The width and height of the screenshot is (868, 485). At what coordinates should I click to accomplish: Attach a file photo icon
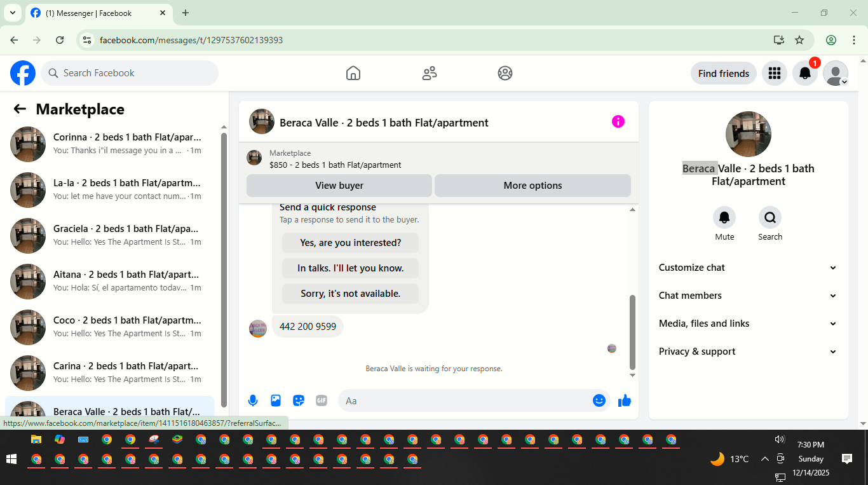click(x=276, y=400)
